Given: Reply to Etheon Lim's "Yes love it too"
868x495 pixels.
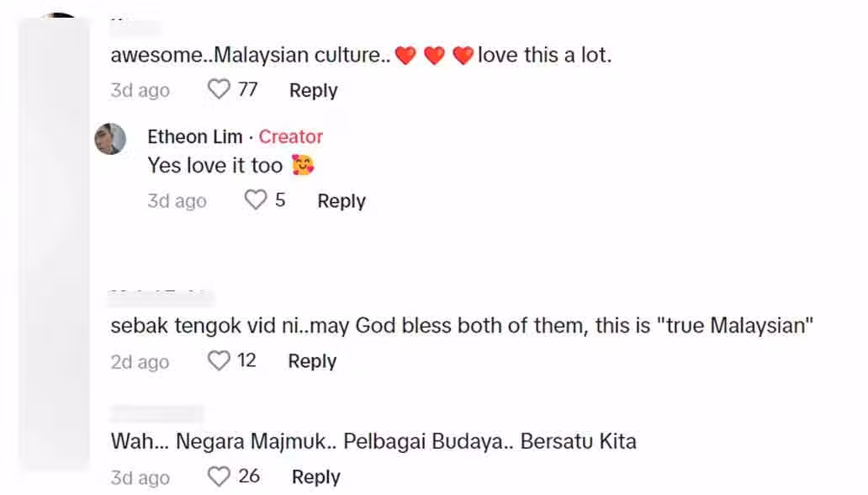Looking at the screenshot, I should pos(341,201).
